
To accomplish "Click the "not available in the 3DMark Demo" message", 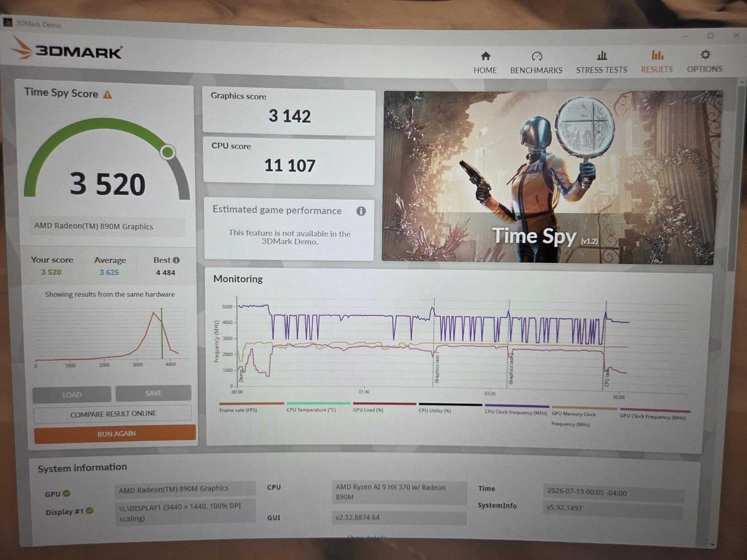I will 290,237.
